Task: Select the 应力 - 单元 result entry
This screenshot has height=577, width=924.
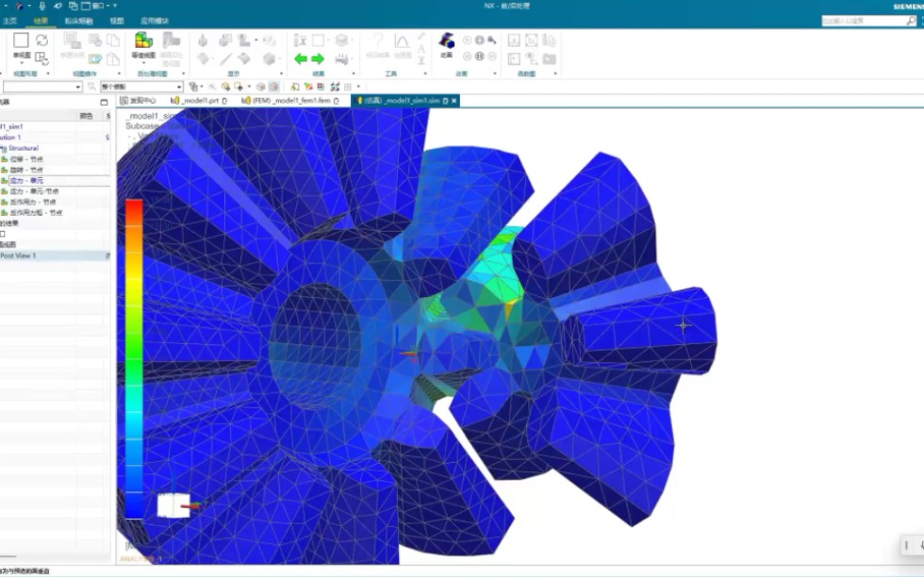Action: click(x=28, y=180)
